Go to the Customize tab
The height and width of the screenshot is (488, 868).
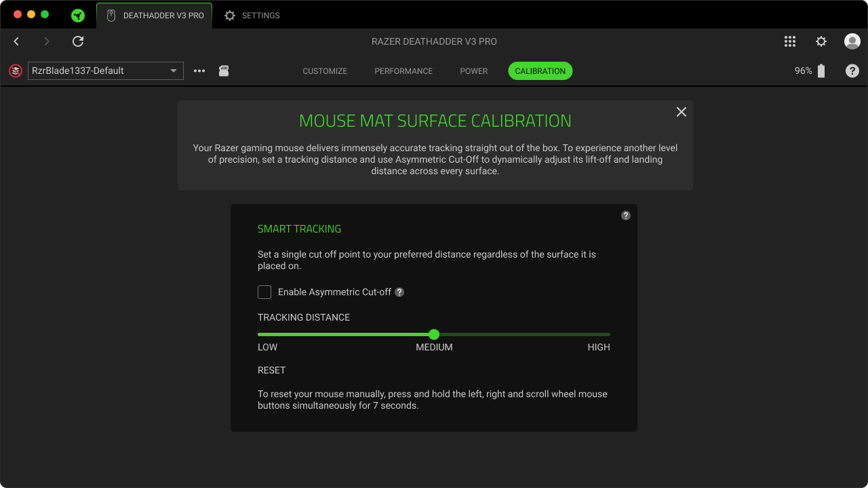coord(325,70)
